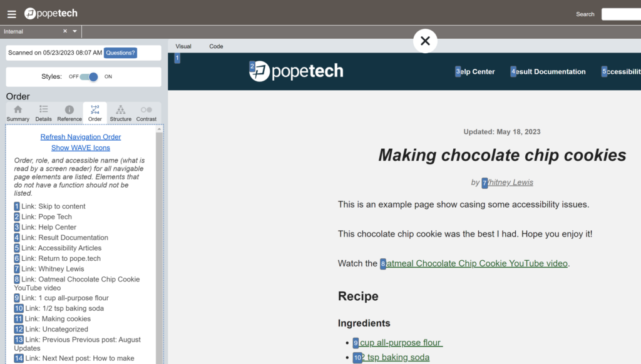The image size is (641, 364).
Task: Click order marker 9 badge in ingredients
Action: 356,343
